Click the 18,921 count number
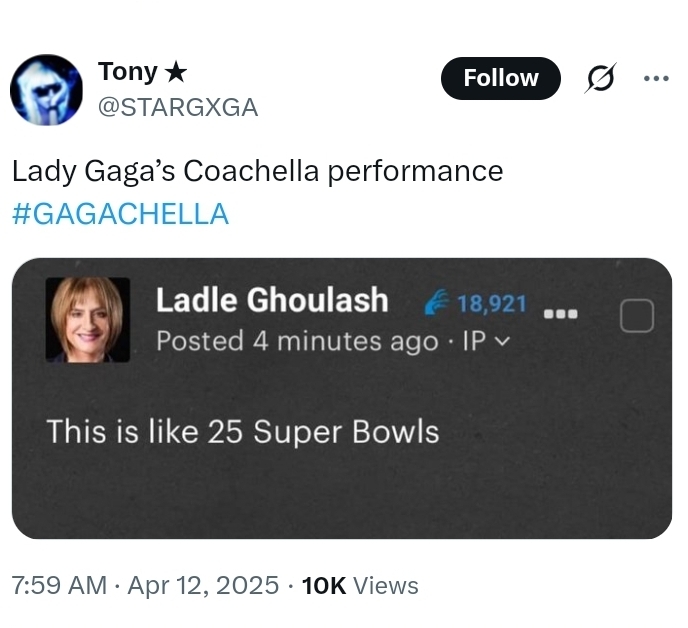Viewport: 688px width, 628px height. pos(491,302)
